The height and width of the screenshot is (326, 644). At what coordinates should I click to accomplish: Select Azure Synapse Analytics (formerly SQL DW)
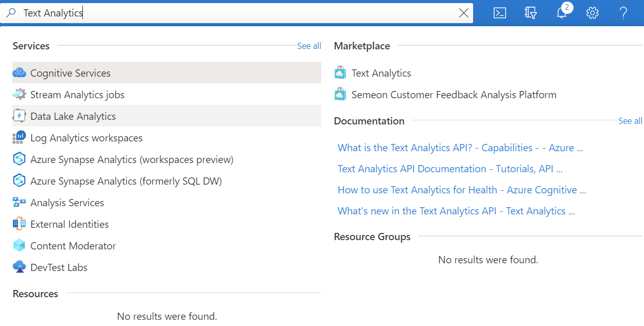click(x=126, y=181)
